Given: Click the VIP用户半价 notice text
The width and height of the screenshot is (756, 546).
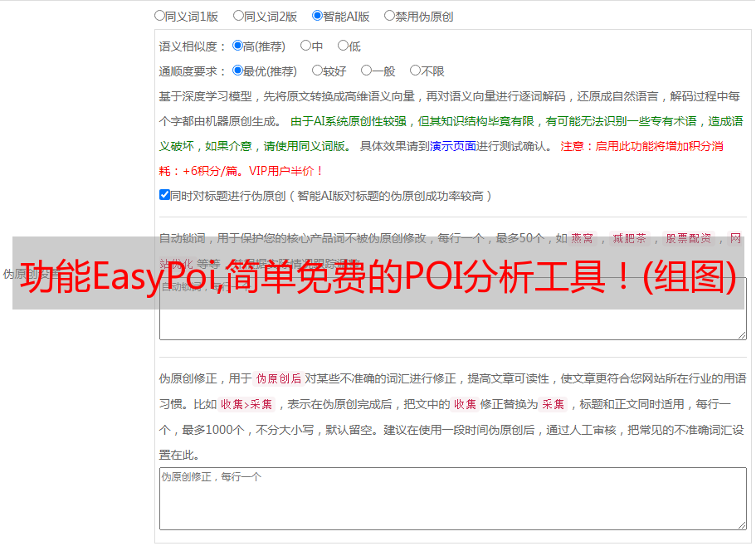Looking at the screenshot, I should pyautogui.click(x=285, y=171).
